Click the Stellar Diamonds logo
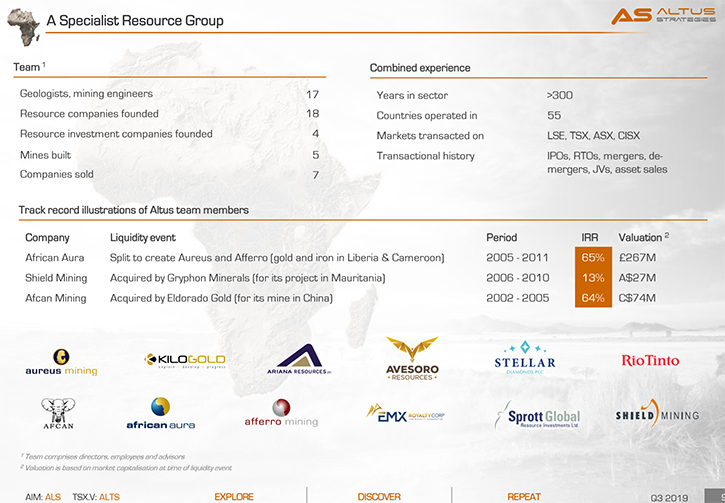This screenshot has width=725, height=503. [x=525, y=357]
